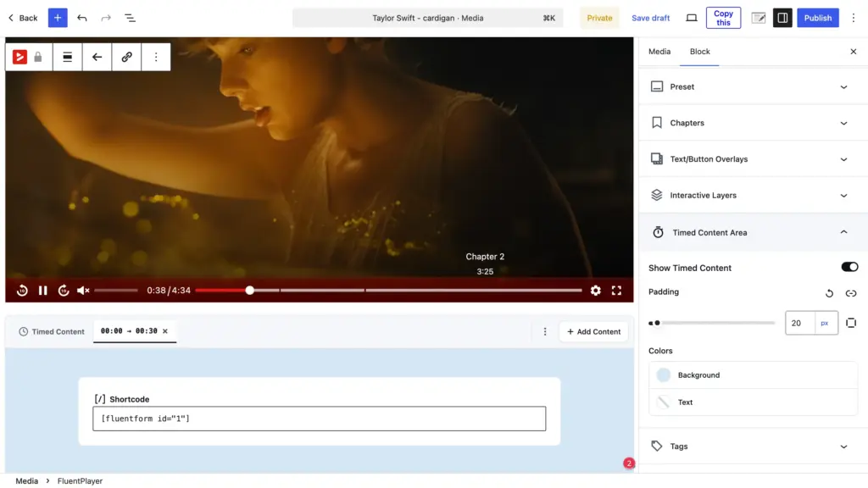Open the blue block inserter plus button
Viewport: 868px width, 488px height.
[58, 18]
